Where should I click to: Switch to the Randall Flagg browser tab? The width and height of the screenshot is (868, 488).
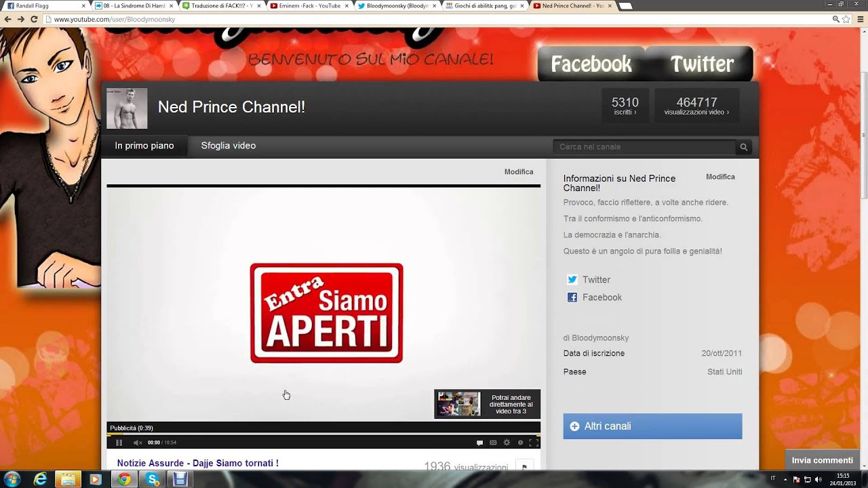tap(45, 5)
